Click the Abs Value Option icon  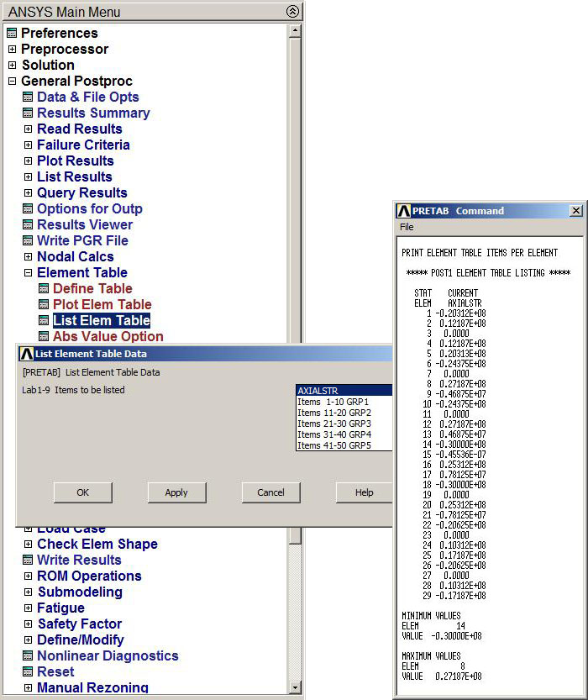click(44, 337)
